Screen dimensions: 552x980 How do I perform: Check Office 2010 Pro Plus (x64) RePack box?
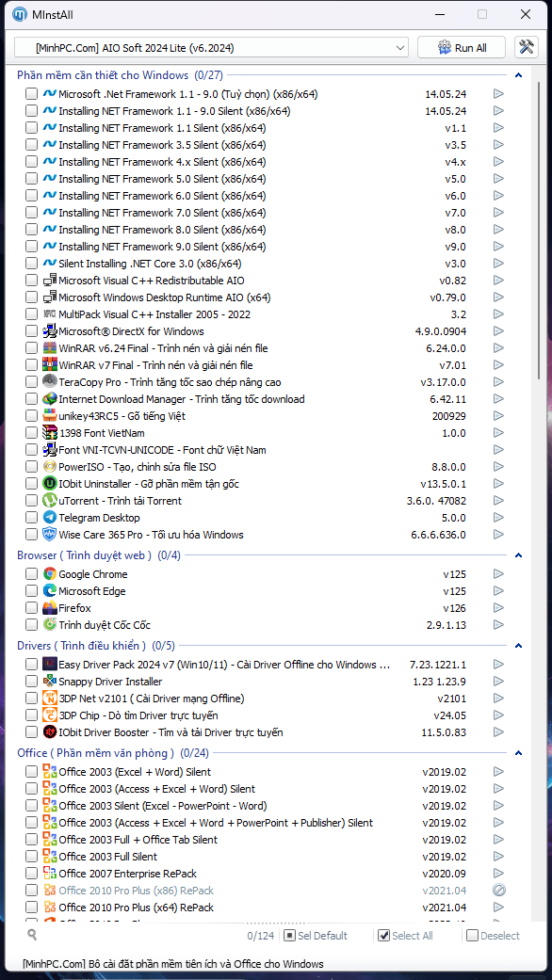[31, 907]
